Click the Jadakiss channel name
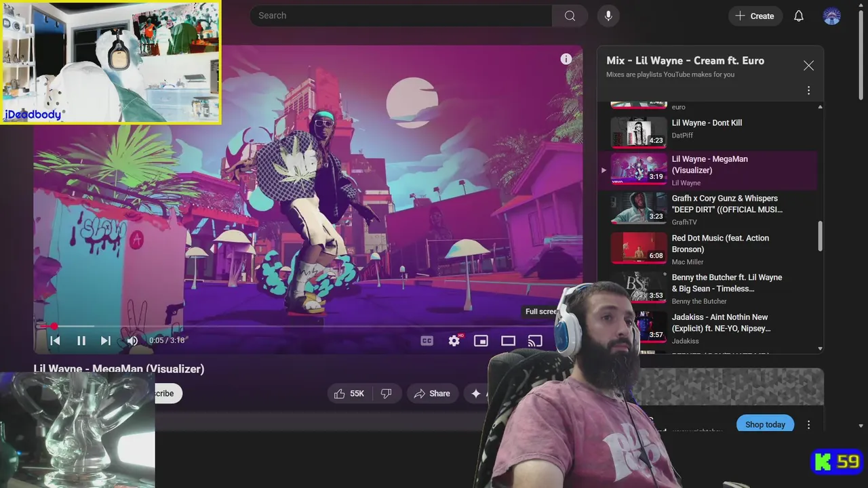Viewport: 868px width, 488px height. (x=685, y=341)
